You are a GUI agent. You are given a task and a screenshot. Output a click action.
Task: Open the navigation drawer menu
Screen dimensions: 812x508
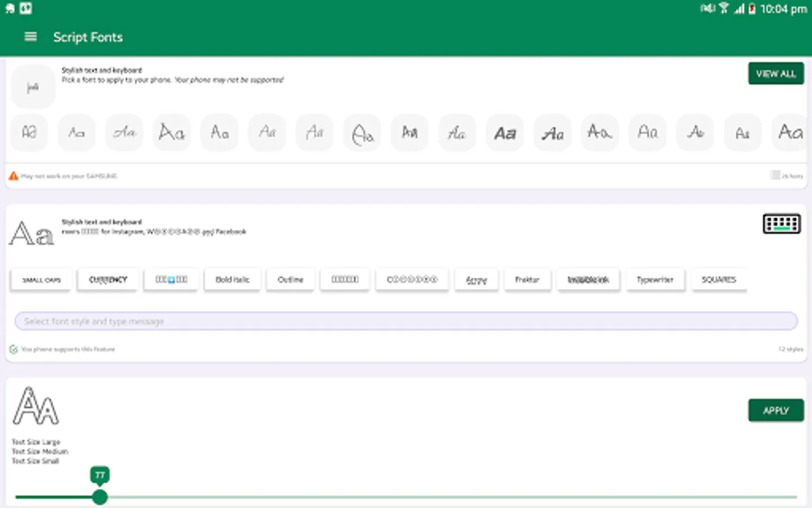[30, 37]
